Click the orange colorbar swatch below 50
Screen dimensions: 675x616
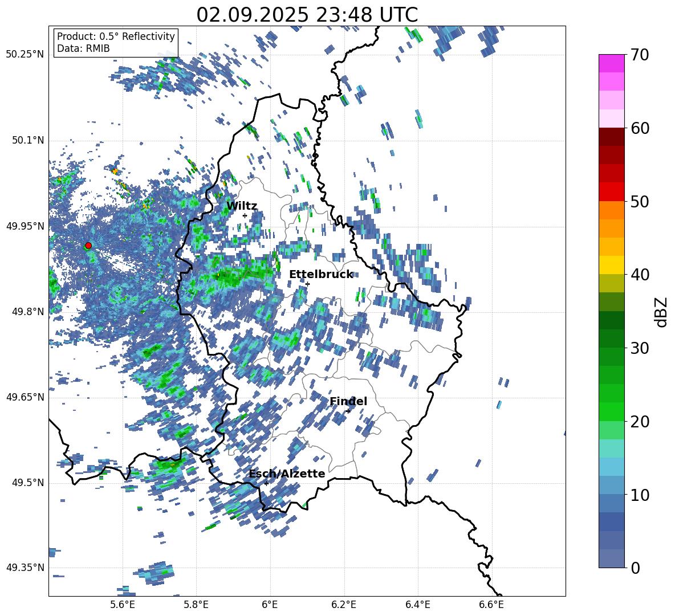pyautogui.click(x=611, y=210)
